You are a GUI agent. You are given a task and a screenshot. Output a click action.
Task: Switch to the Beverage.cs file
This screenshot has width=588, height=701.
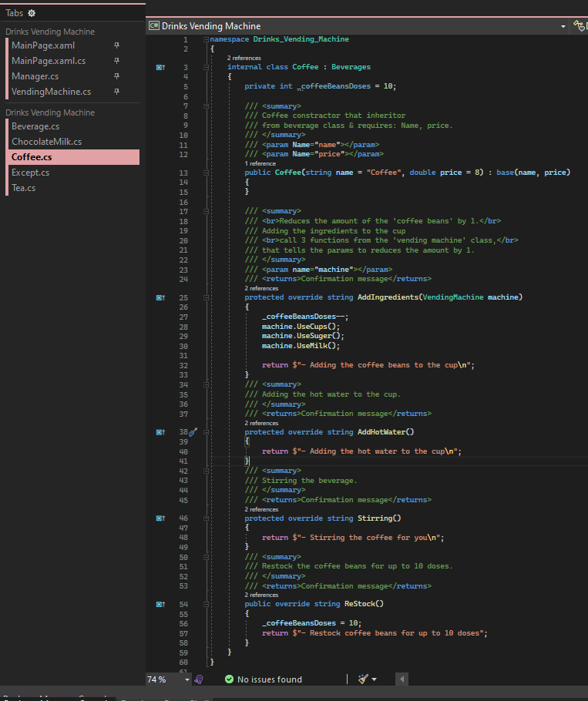click(x=37, y=126)
